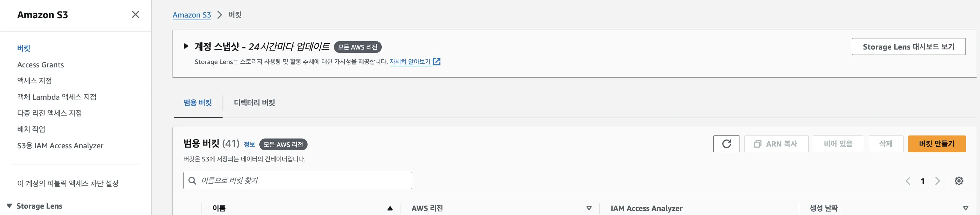Click external link icon beside 자세히 알아보기
Viewport: 980px width, 215px height.
coord(437,62)
